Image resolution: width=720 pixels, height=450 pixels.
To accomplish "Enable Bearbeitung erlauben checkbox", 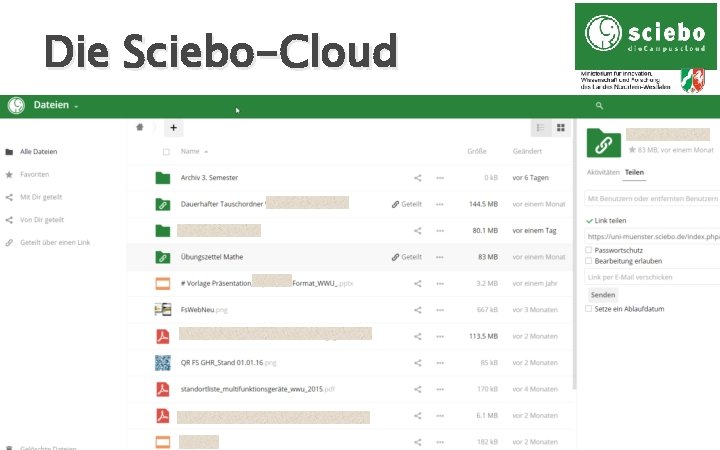I will pyautogui.click(x=588, y=261).
